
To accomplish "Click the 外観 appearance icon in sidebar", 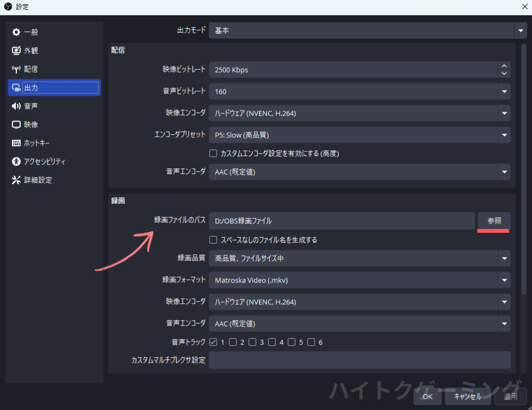I will coord(16,51).
